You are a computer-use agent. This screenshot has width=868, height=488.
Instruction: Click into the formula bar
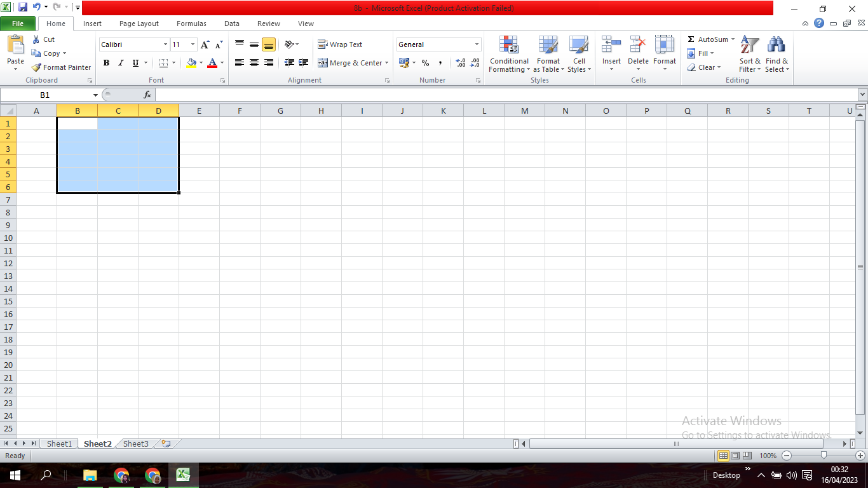click(506, 95)
